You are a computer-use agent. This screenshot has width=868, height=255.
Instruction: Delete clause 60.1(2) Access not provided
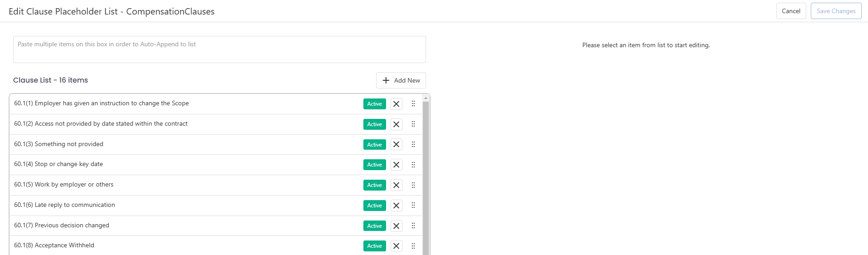(396, 124)
